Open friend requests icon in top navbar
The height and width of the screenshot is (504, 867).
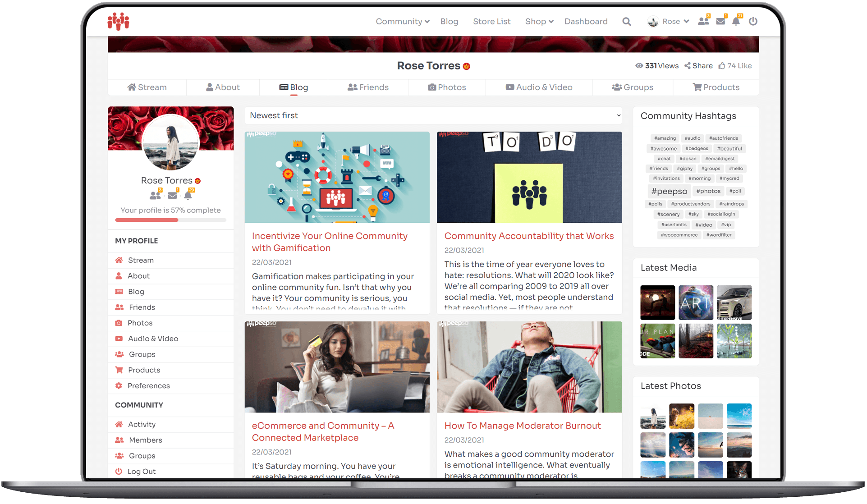[x=703, y=21]
